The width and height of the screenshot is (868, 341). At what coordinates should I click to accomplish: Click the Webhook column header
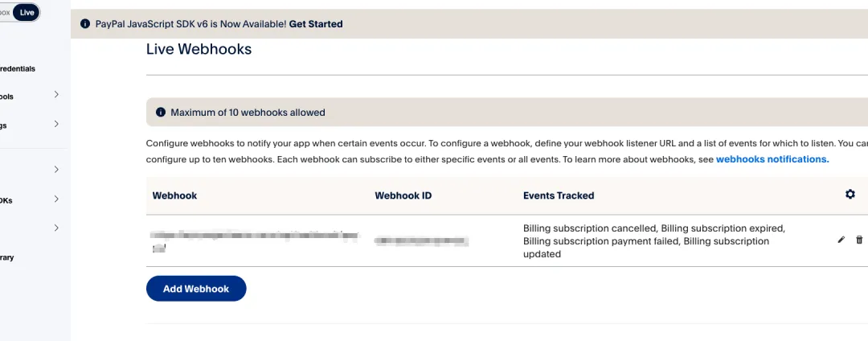click(x=174, y=195)
